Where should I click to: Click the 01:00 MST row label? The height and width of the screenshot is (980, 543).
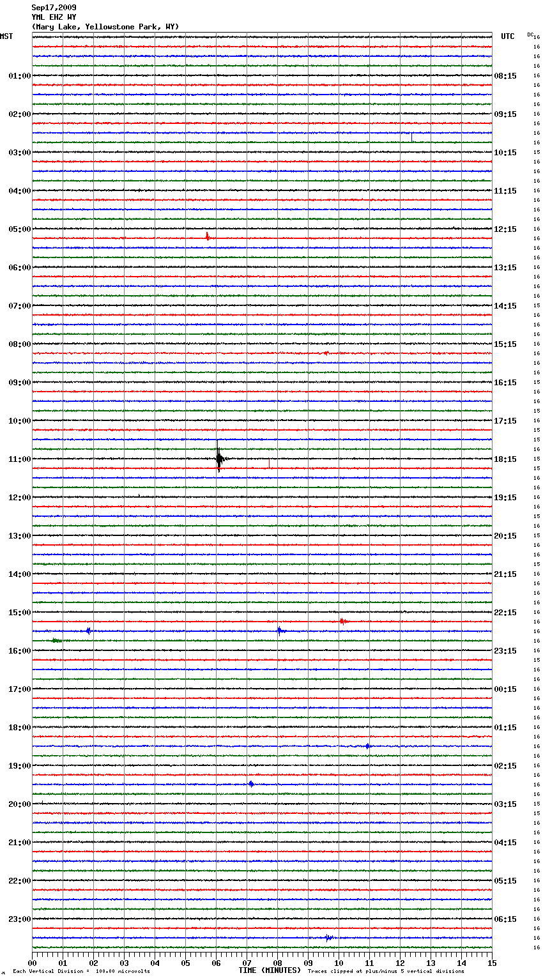pos(19,76)
